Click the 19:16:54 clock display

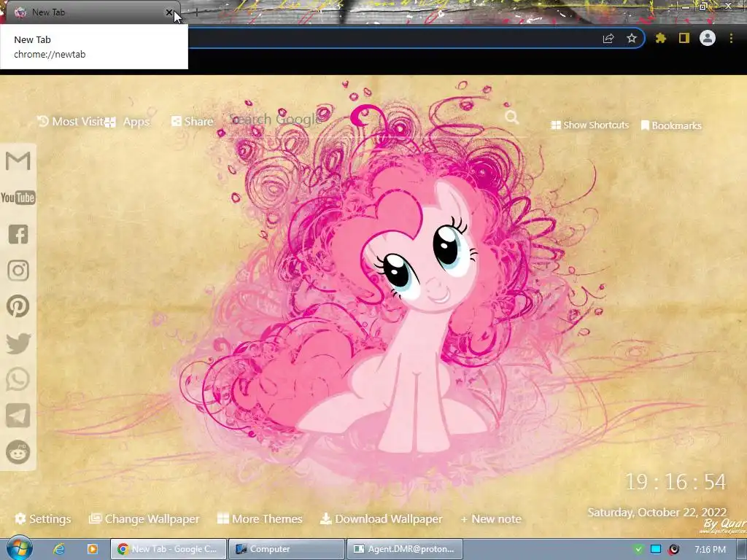click(x=676, y=482)
